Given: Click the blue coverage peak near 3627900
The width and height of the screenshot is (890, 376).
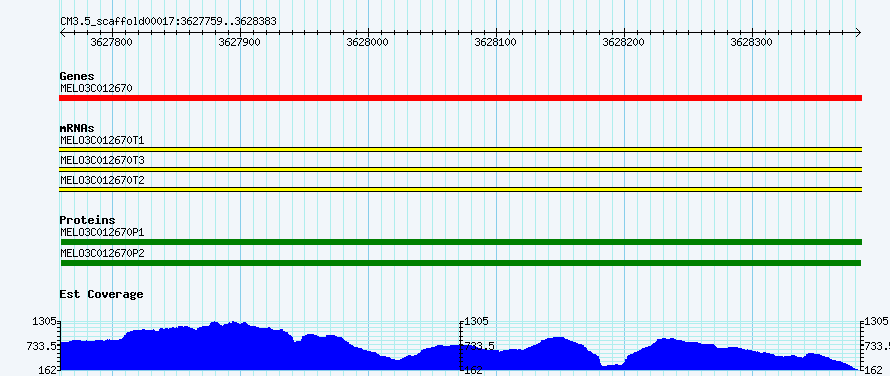Looking at the screenshot, I should [227, 345].
